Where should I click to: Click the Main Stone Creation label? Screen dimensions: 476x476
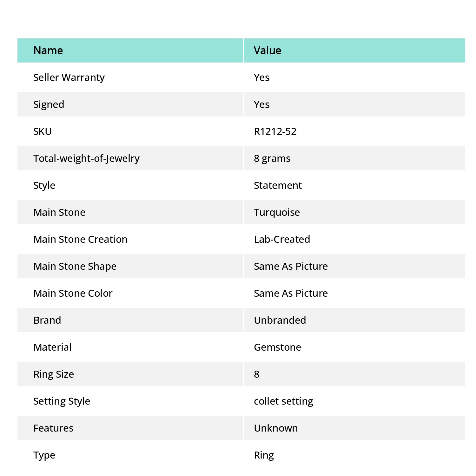pos(80,239)
